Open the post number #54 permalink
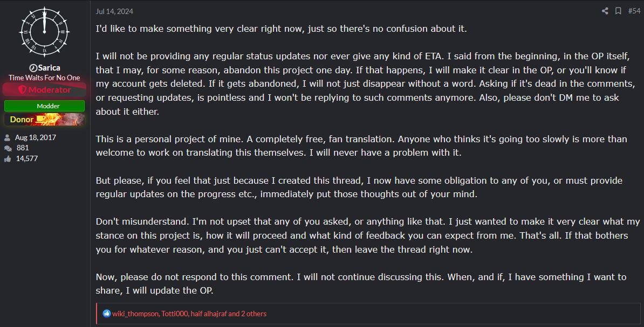 (x=634, y=11)
